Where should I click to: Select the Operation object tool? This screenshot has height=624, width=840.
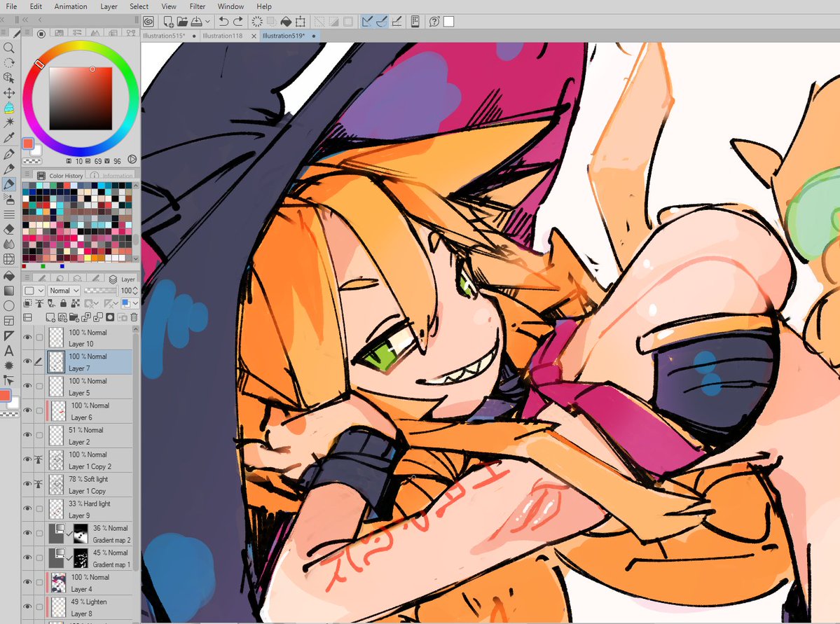click(8, 78)
